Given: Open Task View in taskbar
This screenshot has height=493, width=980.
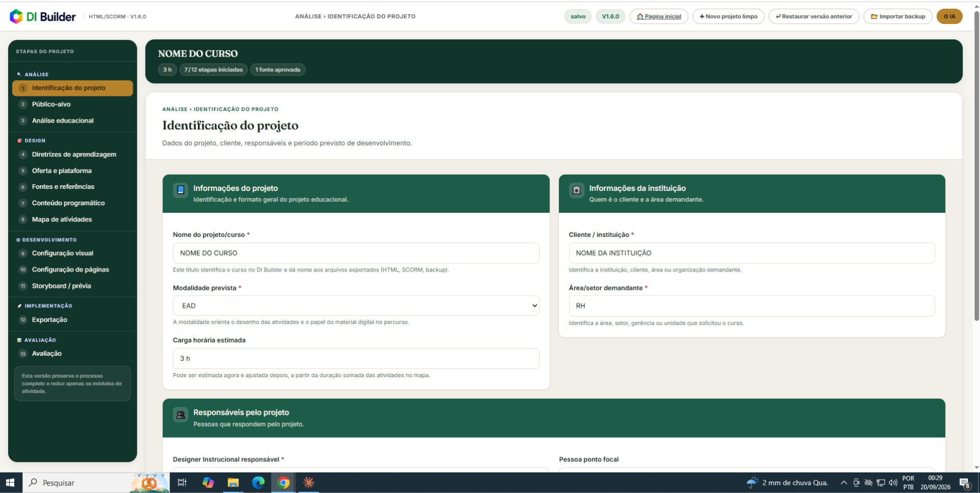Looking at the screenshot, I should pos(182,483).
